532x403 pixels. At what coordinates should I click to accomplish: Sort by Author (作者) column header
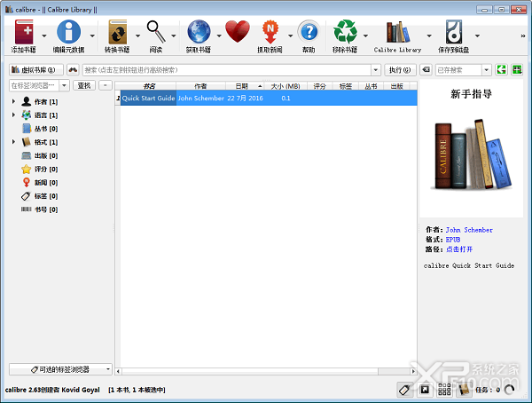200,86
